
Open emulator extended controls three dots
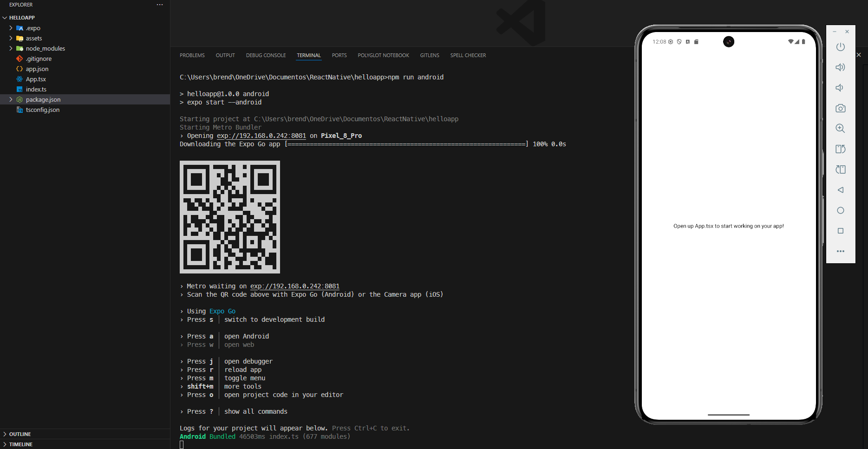click(840, 251)
